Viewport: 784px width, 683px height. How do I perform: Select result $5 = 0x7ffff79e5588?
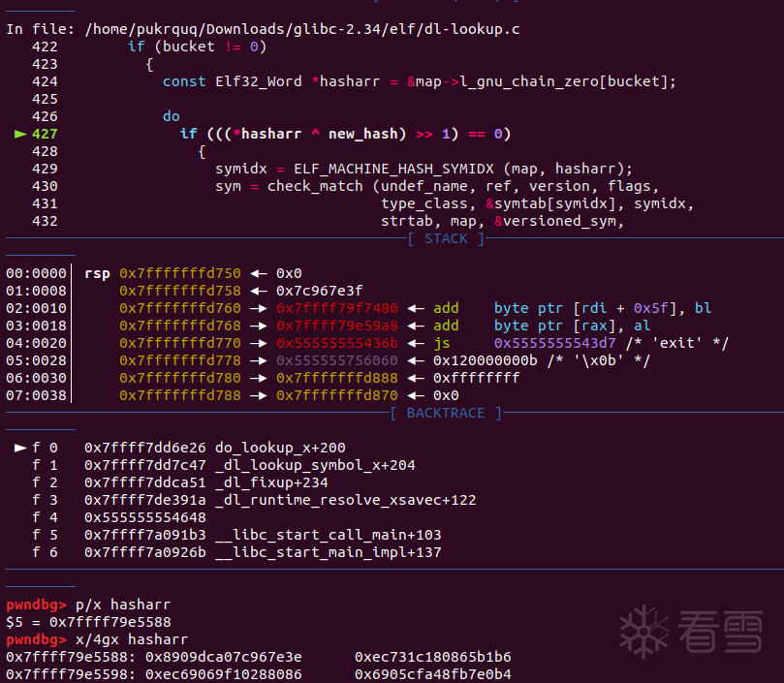88,623
